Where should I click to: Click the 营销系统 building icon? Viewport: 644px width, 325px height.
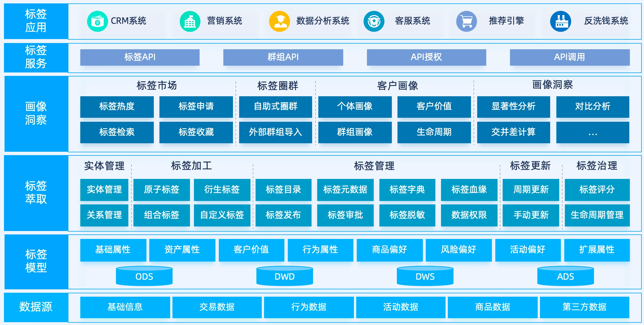coord(190,21)
